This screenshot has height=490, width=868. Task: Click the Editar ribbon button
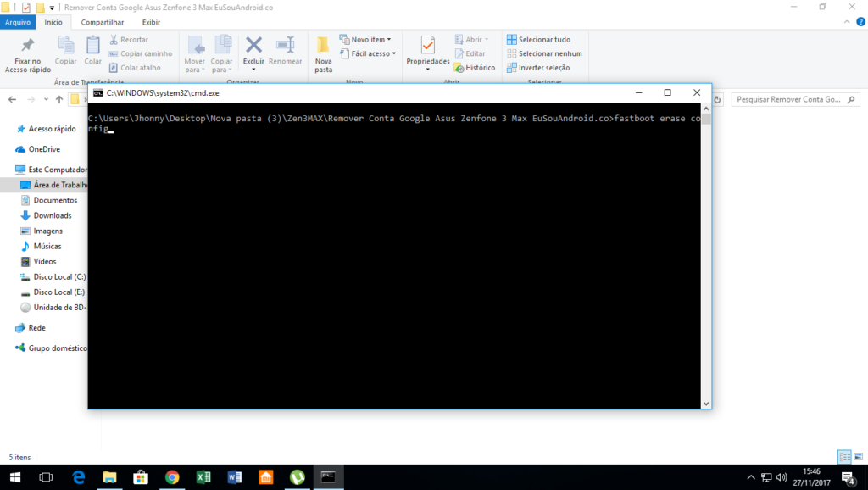pyautogui.click(x=470, y=53)
